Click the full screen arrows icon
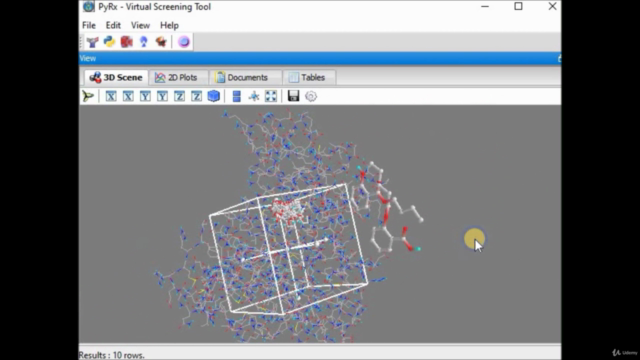This screenshot has width=640, height=360. click(x=271, y=96)
